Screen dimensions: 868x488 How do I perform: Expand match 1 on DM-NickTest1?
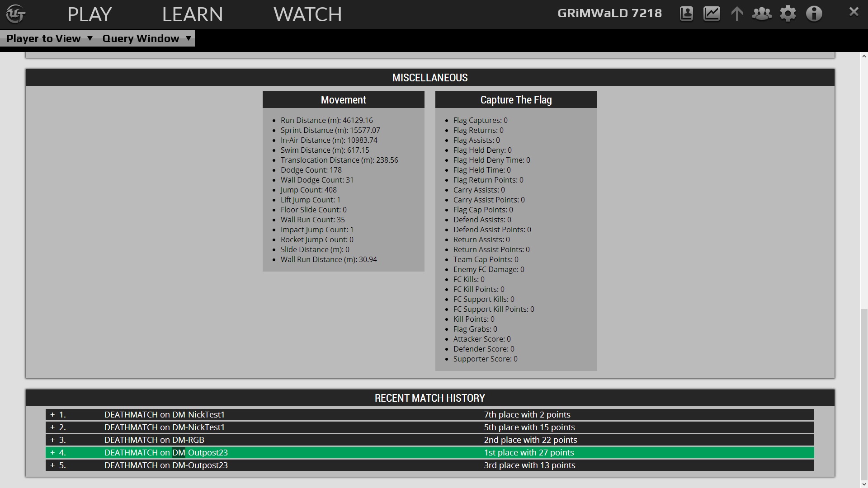(52, 414)
